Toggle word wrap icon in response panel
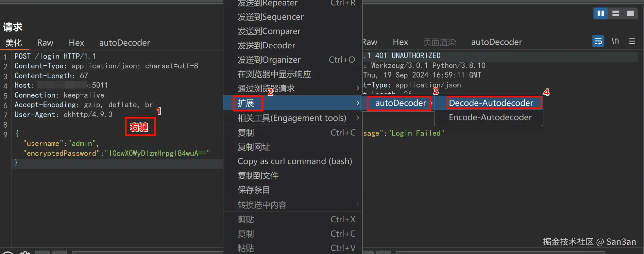The width and height of the screenshot is (644, 254). pyautogui.click(x=598, y=41)
